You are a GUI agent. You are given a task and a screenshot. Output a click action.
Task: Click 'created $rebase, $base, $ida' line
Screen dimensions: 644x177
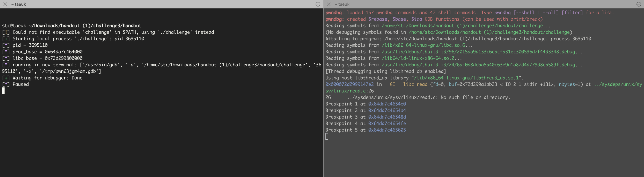pyautogui.click(x=434, y=19)
